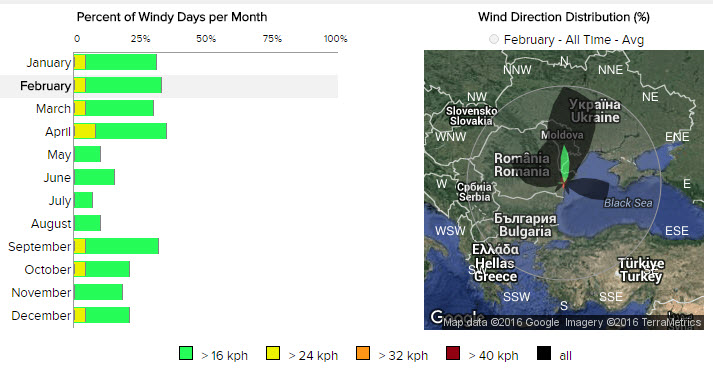
Task: Select the April bar in the chart
Action: (121, 131)
